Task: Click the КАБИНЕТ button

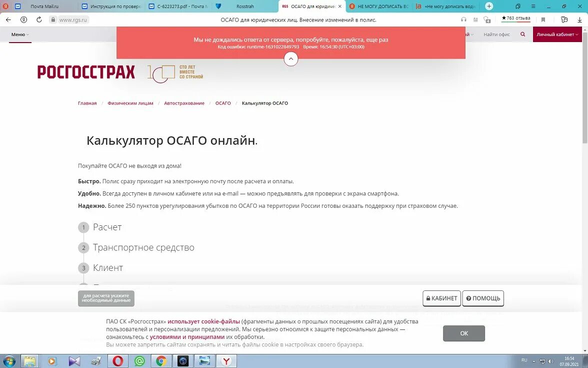Action: pos(442,298)
